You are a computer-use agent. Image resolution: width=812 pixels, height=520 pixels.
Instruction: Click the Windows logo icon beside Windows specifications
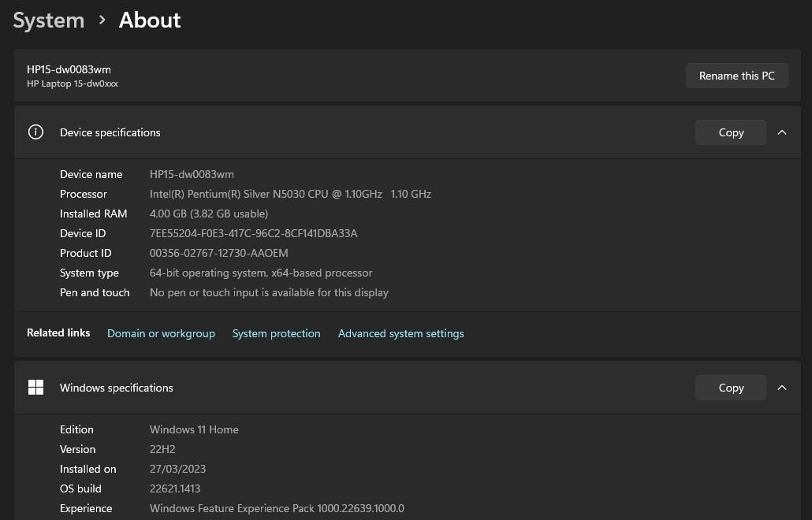point(35,388)
